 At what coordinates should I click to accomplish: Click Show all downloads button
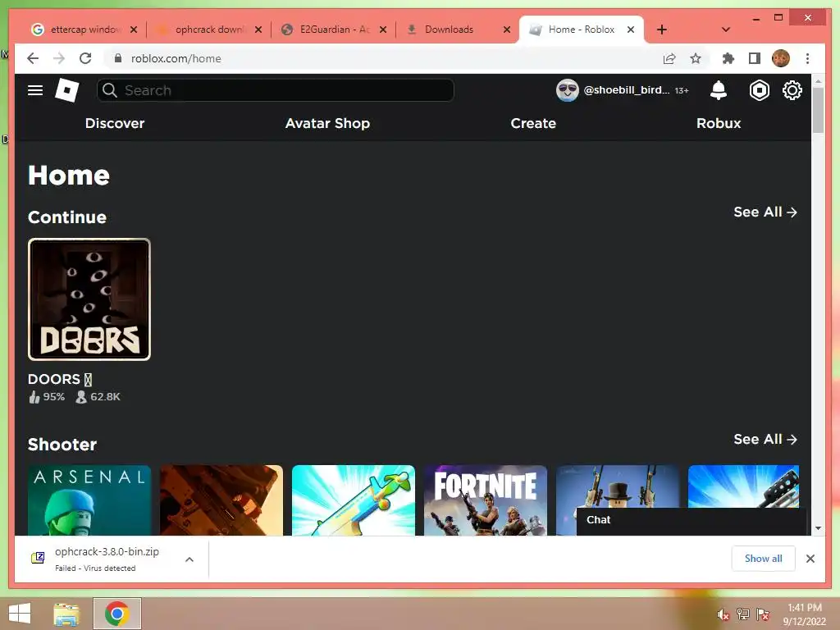(764, 559)
